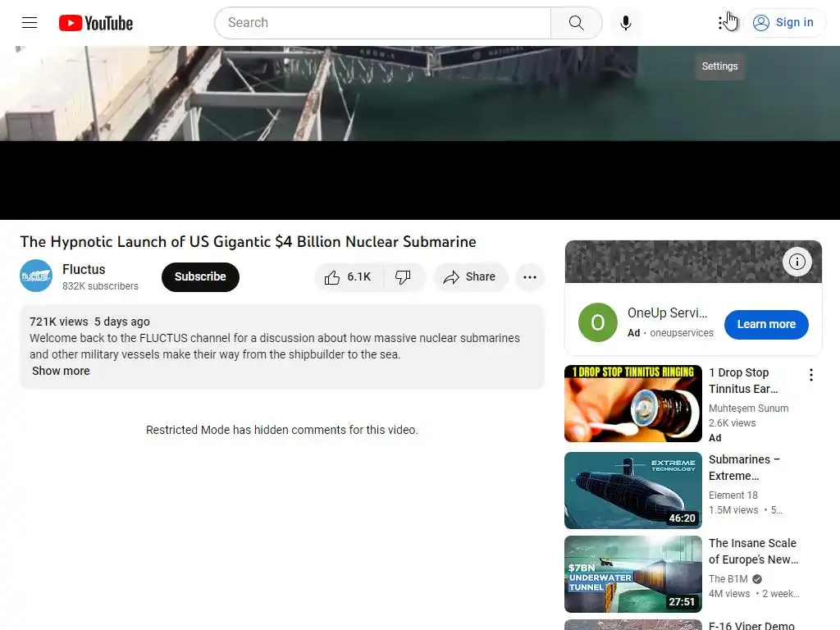Click the search magnifier button
Viewport: 840px width, 630px height.
[x=576, y=22]
